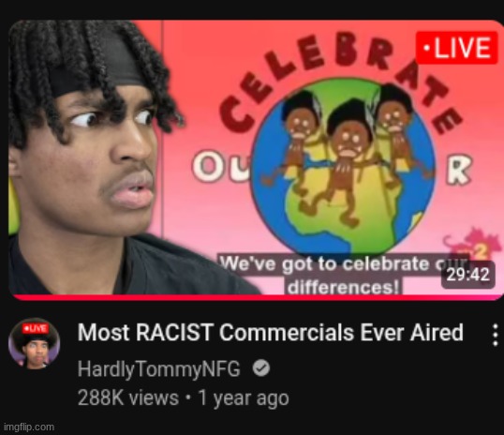Click the white Ou letters beside globe

point(222,165)
